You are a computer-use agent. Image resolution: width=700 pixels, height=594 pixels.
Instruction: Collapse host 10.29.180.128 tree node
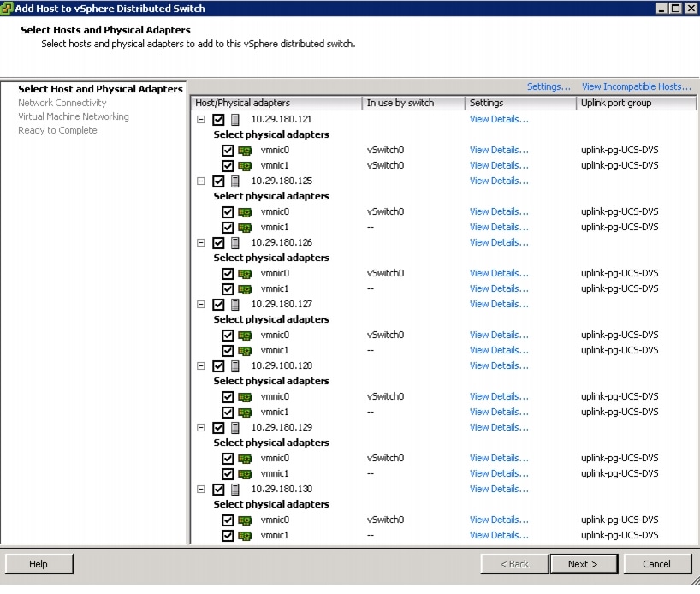(x=201, y=365)
